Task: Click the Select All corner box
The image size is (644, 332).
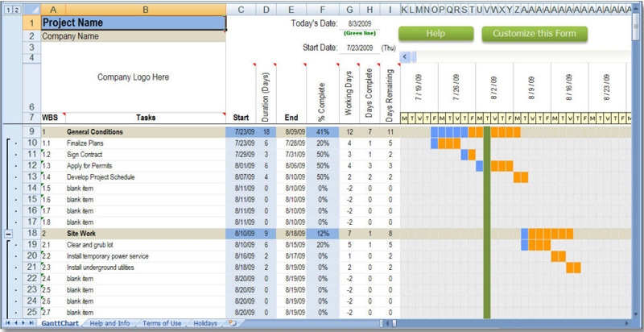Action: pos(31,10)
